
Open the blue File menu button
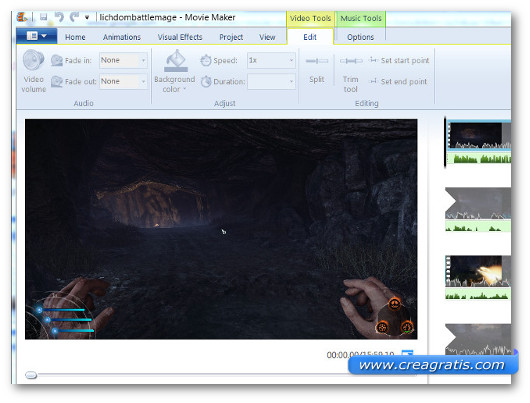pos(37,36)
